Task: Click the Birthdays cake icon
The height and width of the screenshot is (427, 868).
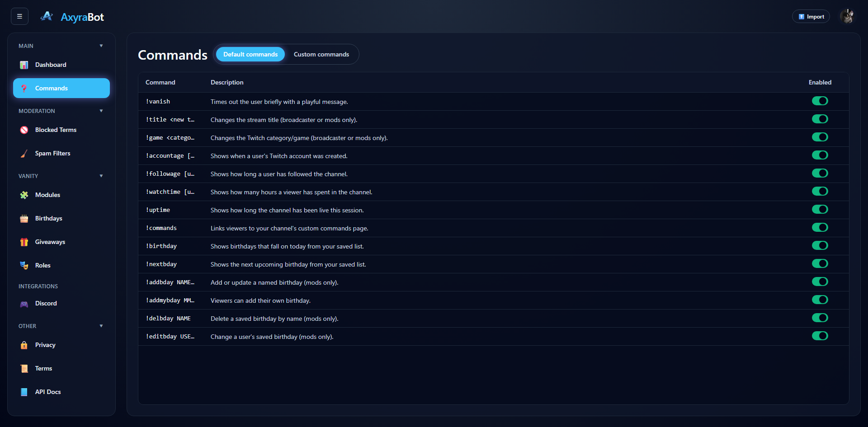Action: tap(24, 219)
